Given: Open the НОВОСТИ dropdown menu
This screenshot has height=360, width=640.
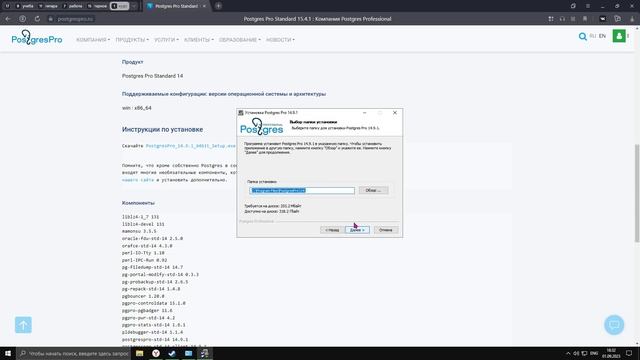Looking at the screenshot, I should [x=280, y=40].
